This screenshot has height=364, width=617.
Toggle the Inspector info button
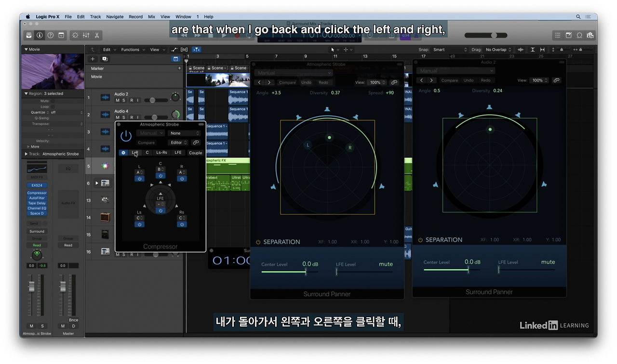[x=40, y=35]
